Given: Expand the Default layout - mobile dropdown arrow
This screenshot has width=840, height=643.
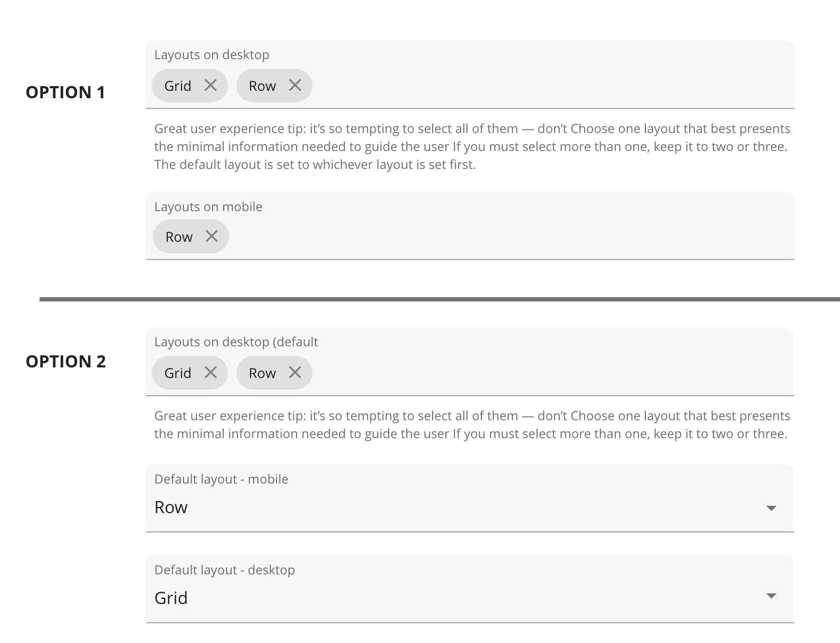Looking at the screenshot, I should click(771, 508).
